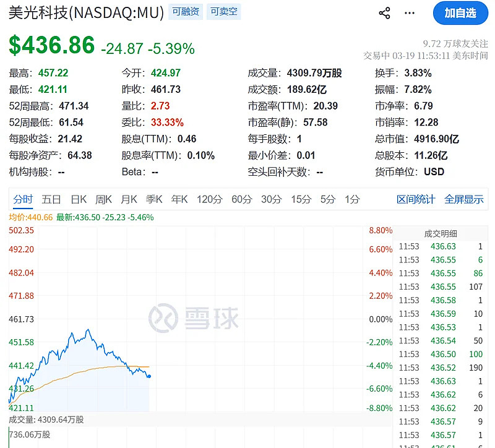Click the 最新:436.50 label above chart

click(x=105, y=217)
